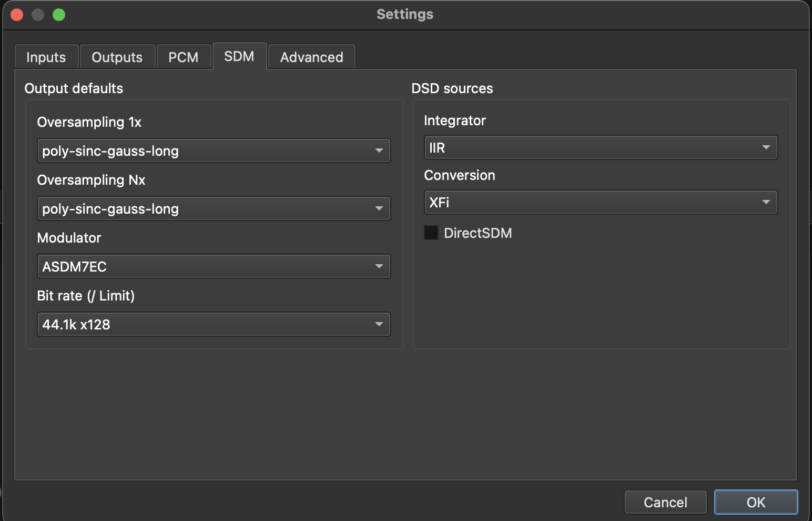Expand the Modulator ASDM7EC dropdown
Image resolution: width=812 pixels, height=521 pixels.
point(213,267)
